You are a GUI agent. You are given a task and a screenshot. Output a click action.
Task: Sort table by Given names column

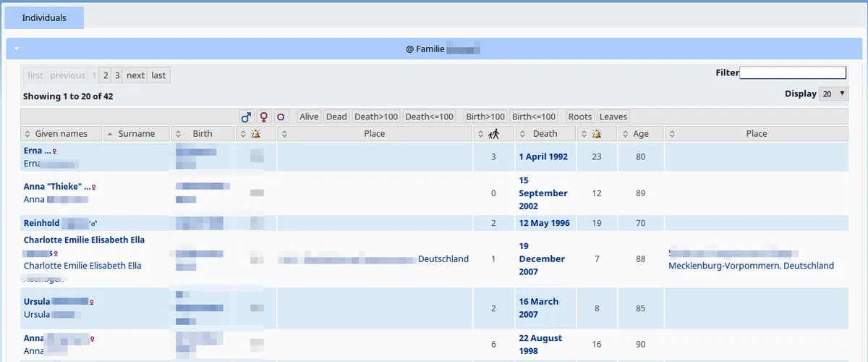point(61,134)
